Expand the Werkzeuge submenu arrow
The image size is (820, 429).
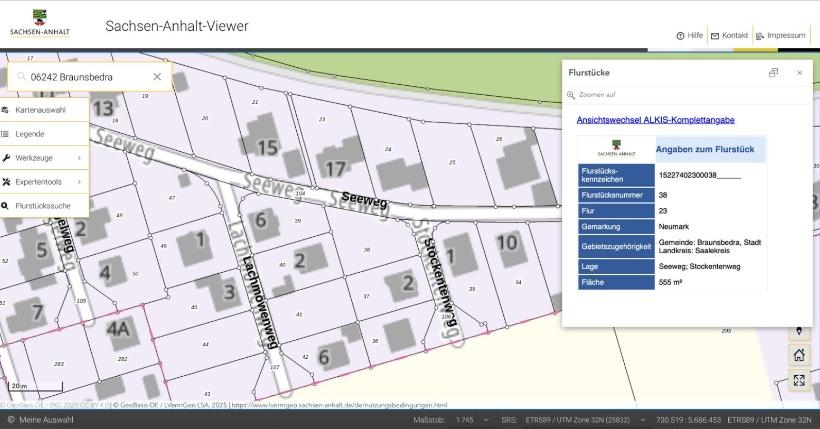(x=79, y=158)
